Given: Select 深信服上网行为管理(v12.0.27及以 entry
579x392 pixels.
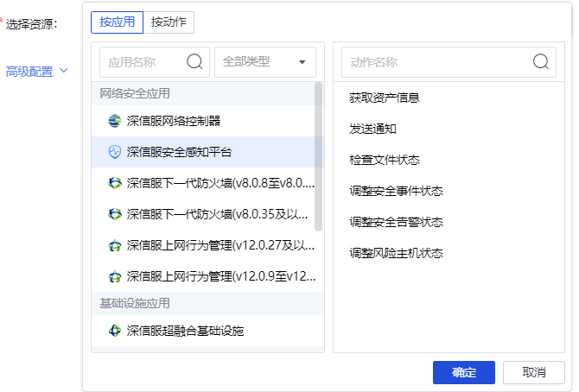Looking at the screenshot, I should click(207, 245).
